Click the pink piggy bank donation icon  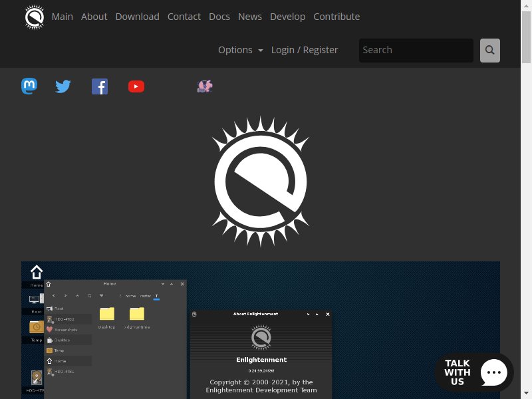pyautogui.click(x=205, y=86)
